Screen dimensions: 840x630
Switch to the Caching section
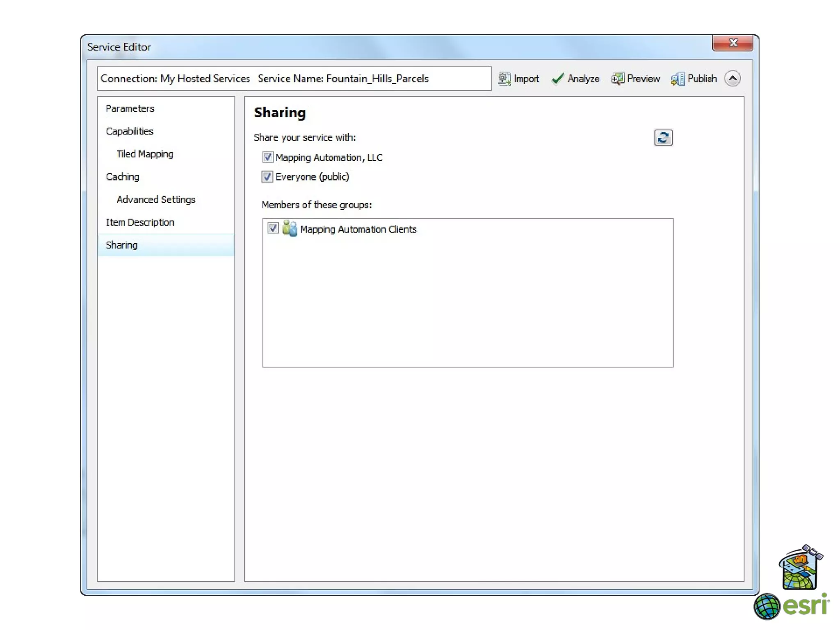tap(122, 177)
